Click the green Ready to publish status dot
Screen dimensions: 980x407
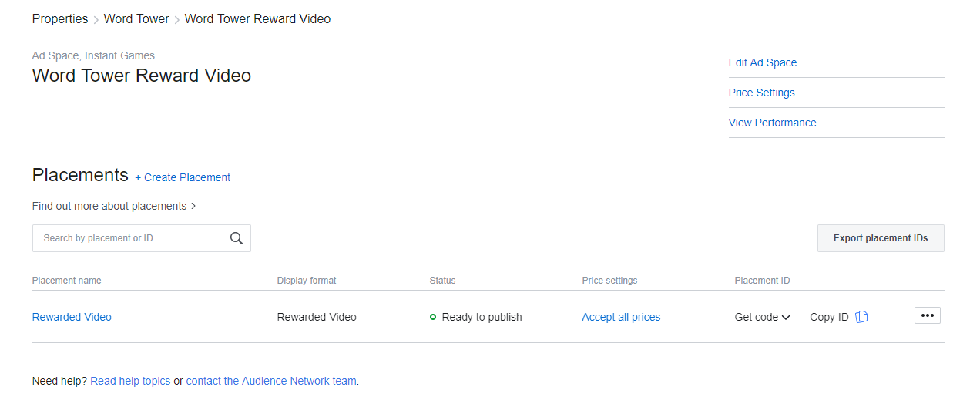(x=433, y=317)
